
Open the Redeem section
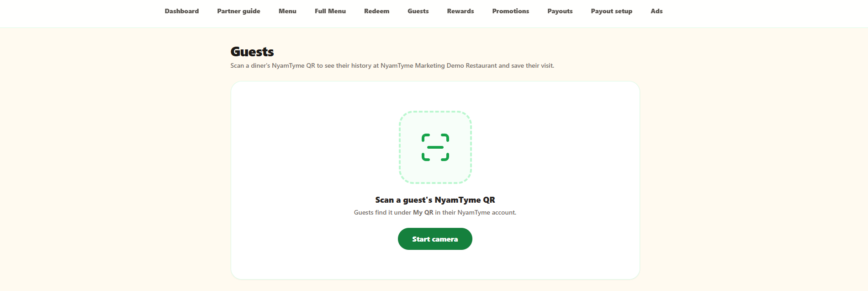[x=377, y=11]
